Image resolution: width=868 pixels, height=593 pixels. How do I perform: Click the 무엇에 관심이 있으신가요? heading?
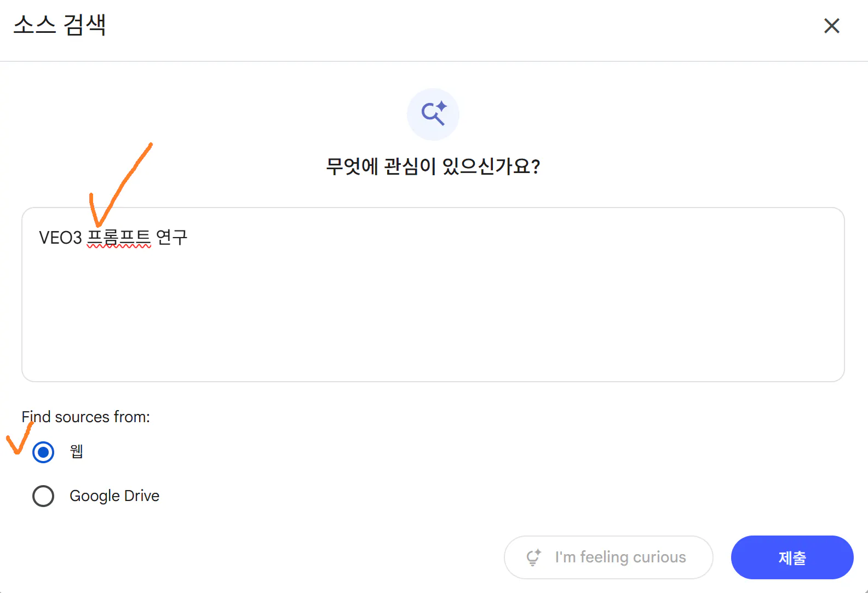coord(433,166)
